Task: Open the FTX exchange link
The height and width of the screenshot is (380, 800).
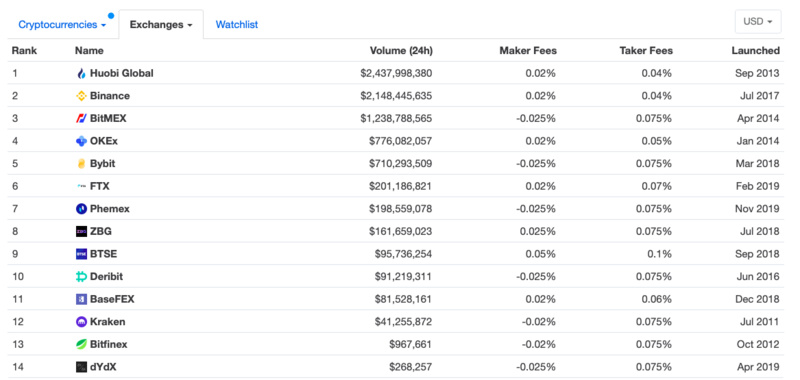Action: click(99, 186)
